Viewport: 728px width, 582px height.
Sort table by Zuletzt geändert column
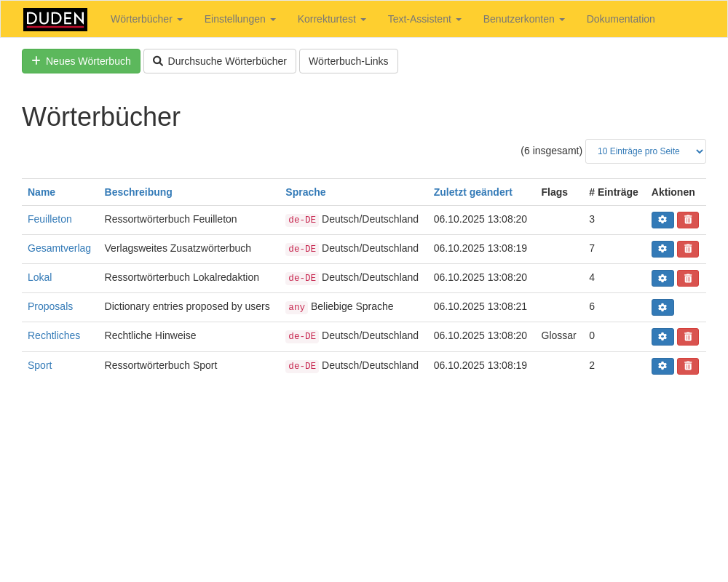pyautogui.click(x=472, y=192)
